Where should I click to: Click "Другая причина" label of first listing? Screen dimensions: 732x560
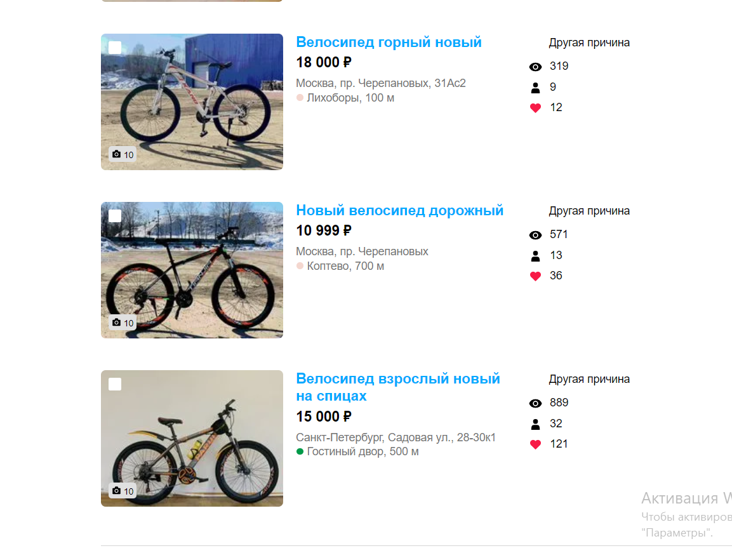point(589,43)
